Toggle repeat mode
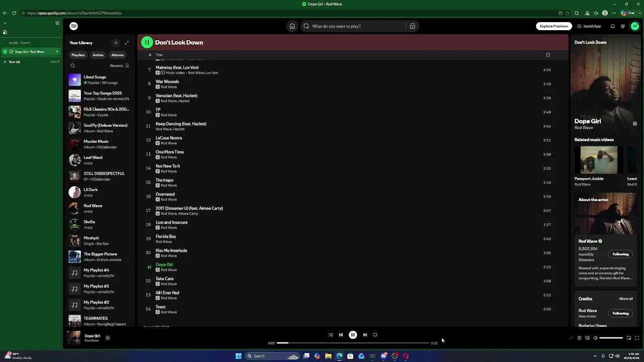 (x=375, y=335)
